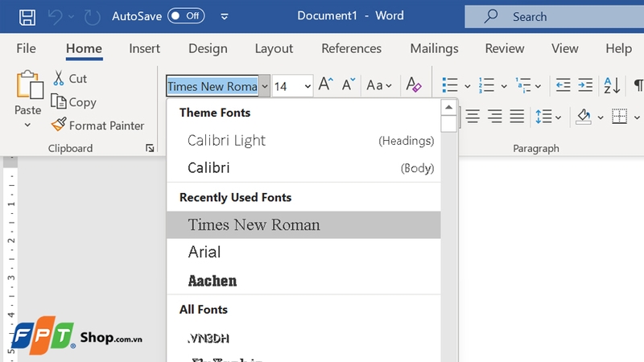
Task: Increase font size with the larger A
Action: coord(325,85)
